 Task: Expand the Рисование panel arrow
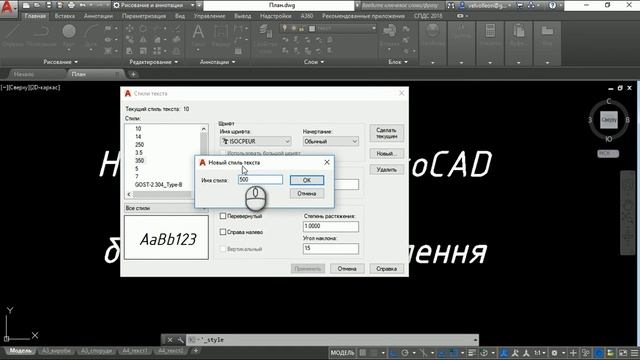click(x=76, y=62)
